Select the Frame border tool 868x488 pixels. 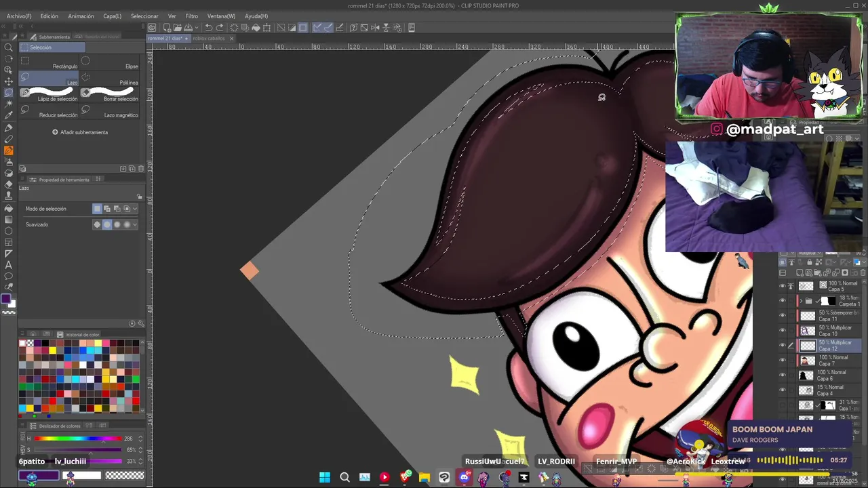point(8,243)
